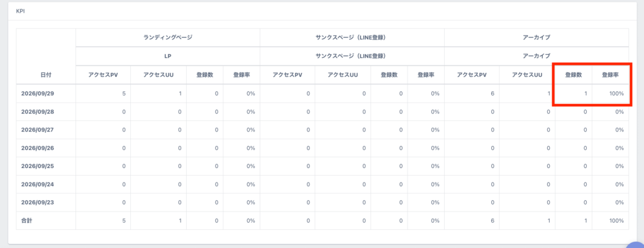Click LP 登録率 0% on 2026/09/28
The height and width of the screenshot is (248, 644).
(250, 111)
